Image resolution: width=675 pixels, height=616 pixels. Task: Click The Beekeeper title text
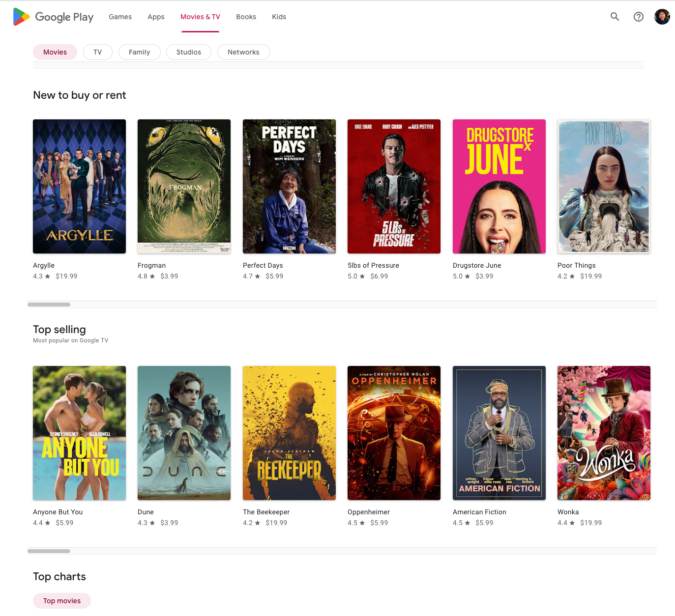pyautogui.click(x=266, y=512)
